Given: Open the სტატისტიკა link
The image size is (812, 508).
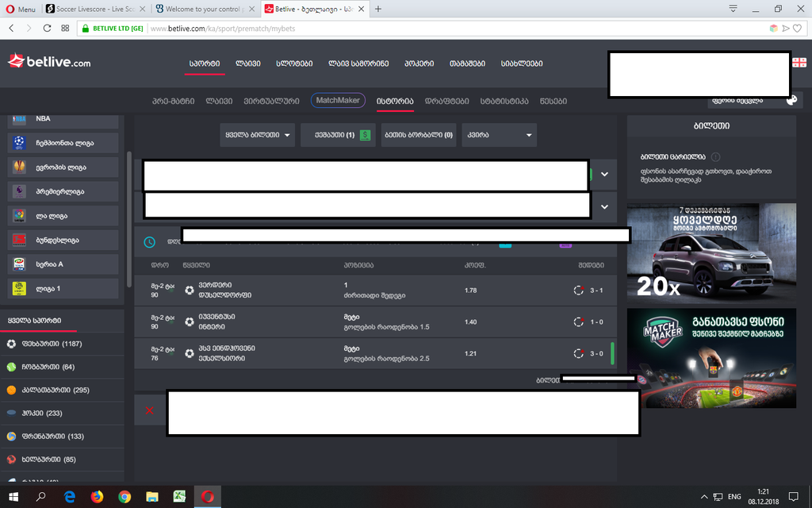Looking at the screenshot, I should [x=504, y=101].
